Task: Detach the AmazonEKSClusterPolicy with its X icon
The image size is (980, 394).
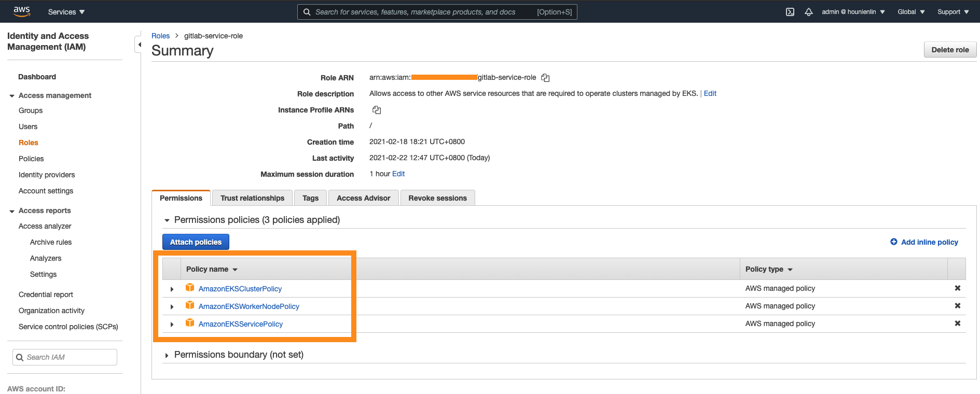Action: pyautogui.click(x=958, y=288)
